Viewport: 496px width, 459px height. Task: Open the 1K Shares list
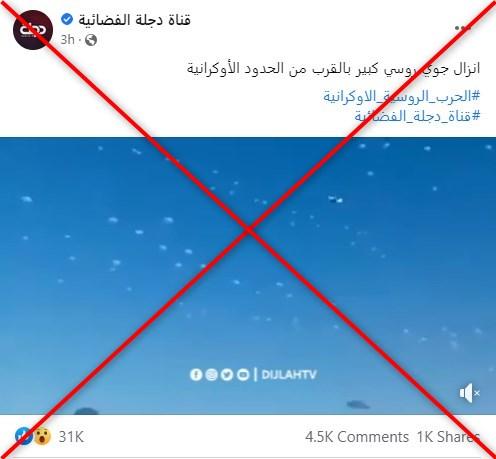pyautogui.click(x=448, y=437)
